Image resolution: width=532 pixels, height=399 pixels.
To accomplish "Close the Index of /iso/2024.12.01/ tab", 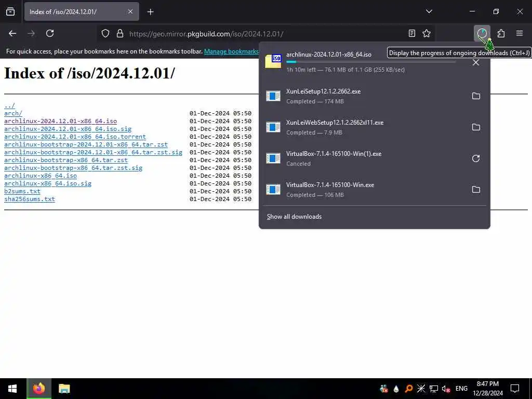I will click(130, 11).
